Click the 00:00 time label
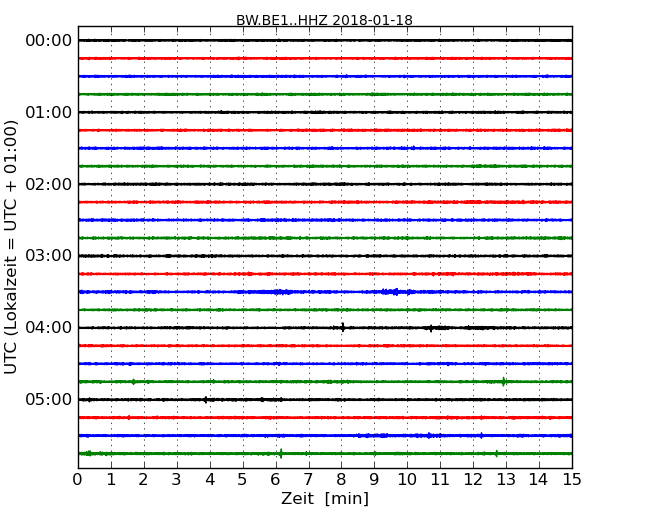This screenshot has width=650, height=520. (x=49, y=41)
